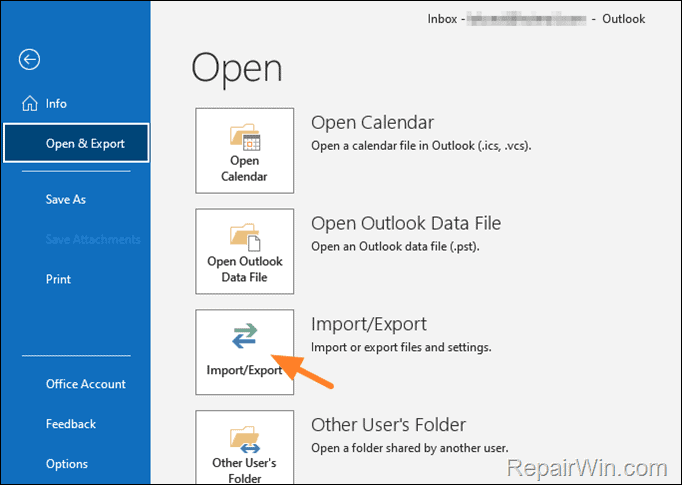
Task: Click text 'Open an Outlook data file (.pst).'
Action: point(395,247)
